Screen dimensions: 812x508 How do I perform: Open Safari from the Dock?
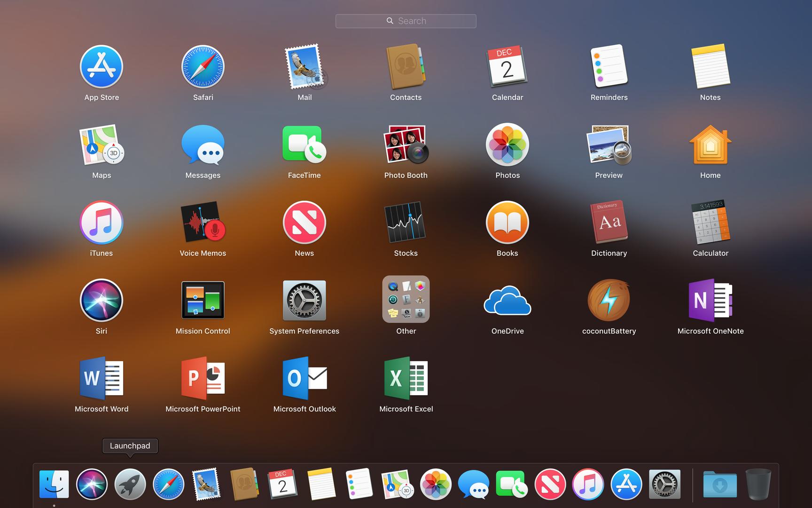click(x=169, y=484)
